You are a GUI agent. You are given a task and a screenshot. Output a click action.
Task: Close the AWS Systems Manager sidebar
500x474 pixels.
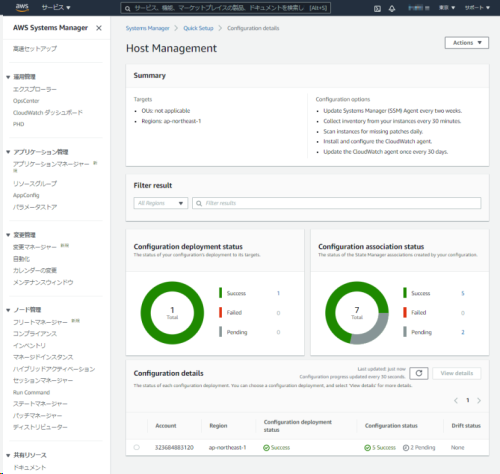click(99, 28)
